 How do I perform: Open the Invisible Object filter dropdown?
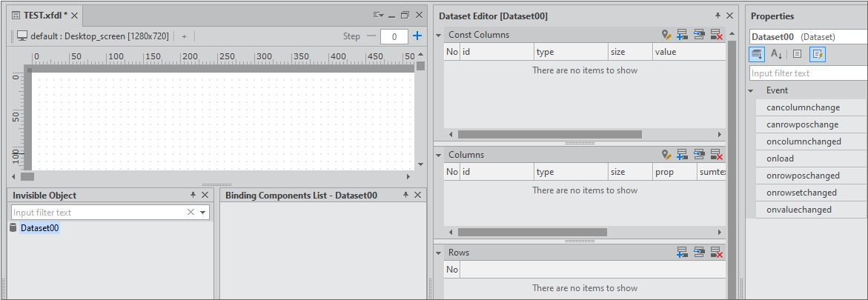(x=202, y=213)
